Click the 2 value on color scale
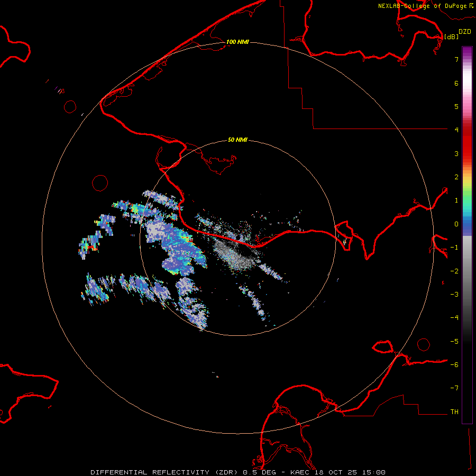The width and height of the screenshot is (476, 476). (456, 177)
